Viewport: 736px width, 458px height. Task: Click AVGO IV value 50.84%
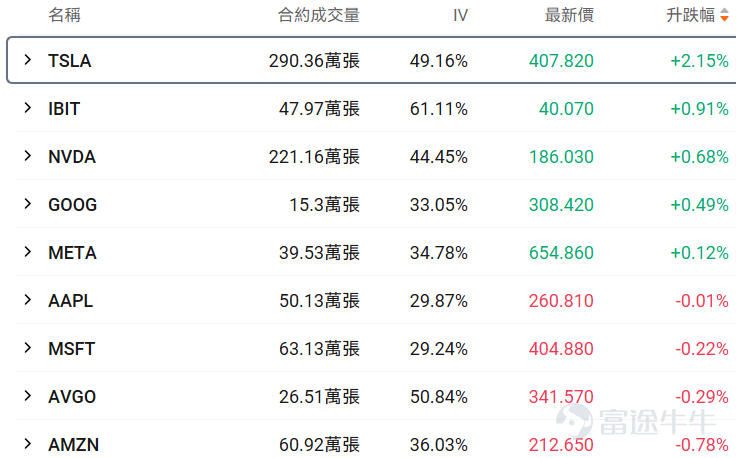click(439, 397)
